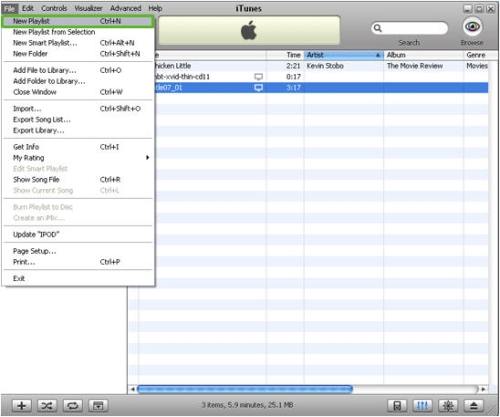Minimize the iTunes window

click(x=468, y=9)
